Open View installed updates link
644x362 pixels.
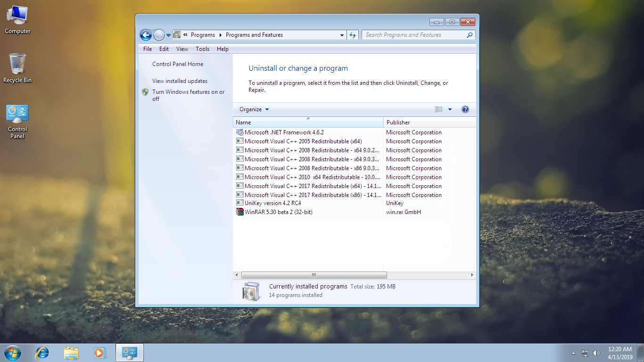click(x=180, y=81)
